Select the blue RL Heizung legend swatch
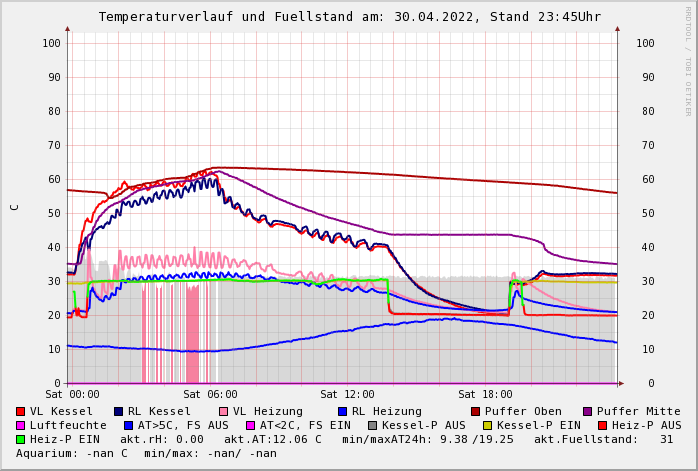The image size is (698, 471). (342, 411)
